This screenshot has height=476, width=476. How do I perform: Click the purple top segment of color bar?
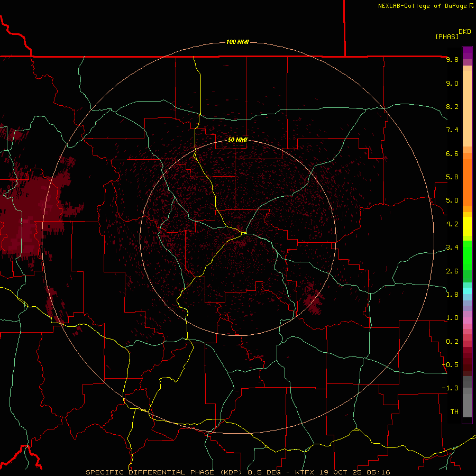(x=467, y=53)
